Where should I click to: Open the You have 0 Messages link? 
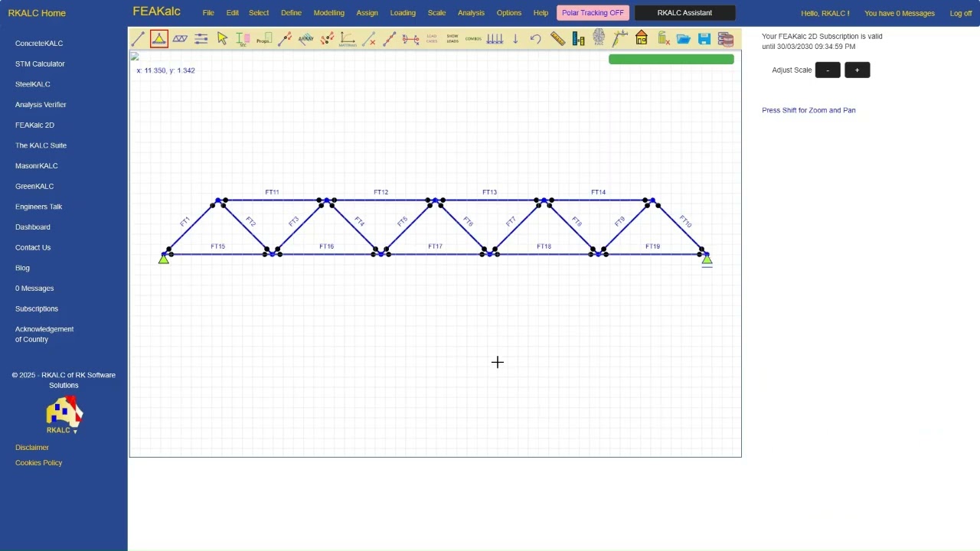tap(900, 13)
